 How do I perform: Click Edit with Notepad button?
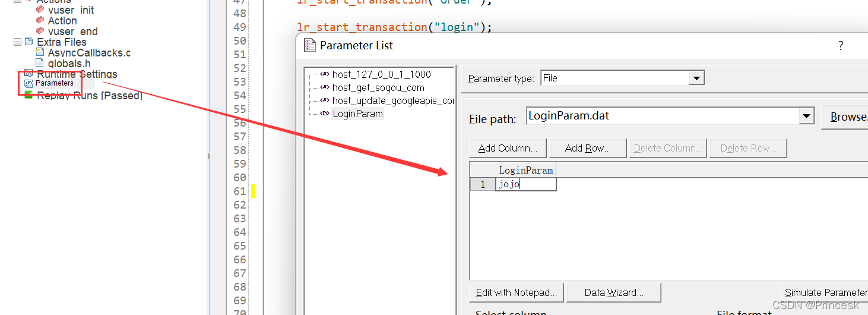coord(516,292)
